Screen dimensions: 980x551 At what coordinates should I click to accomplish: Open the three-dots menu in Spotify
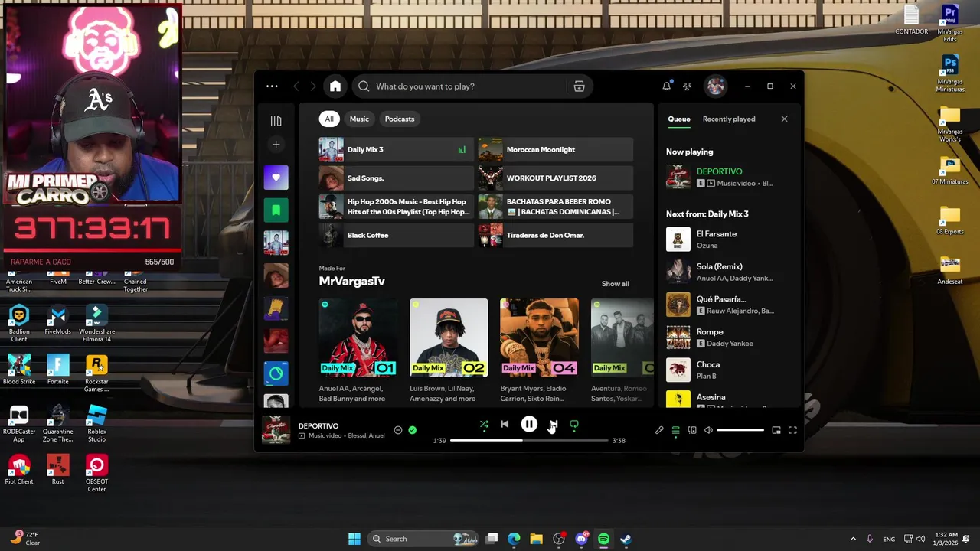272,86
